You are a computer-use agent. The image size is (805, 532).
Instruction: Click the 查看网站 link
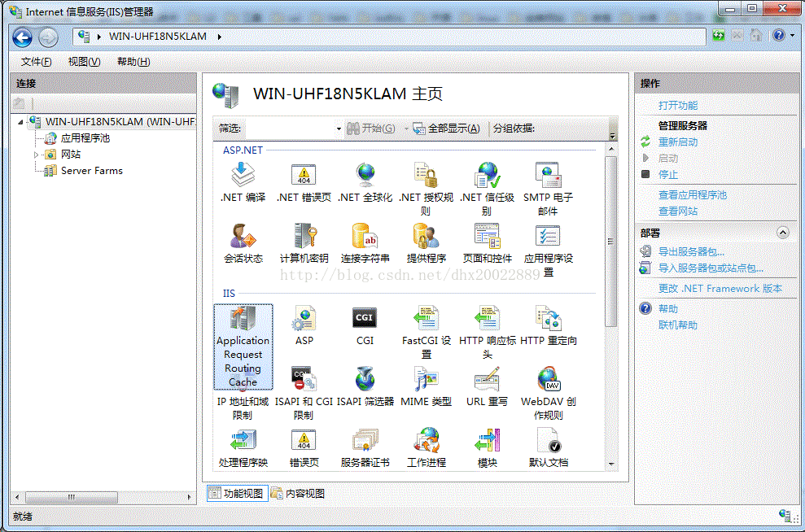(678, 211)
